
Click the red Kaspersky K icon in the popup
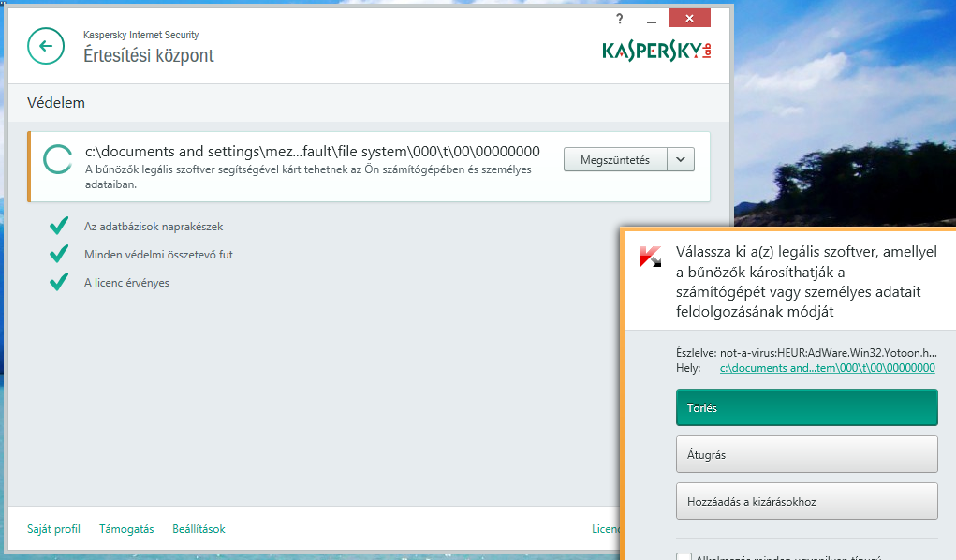(x=651, y=257)
